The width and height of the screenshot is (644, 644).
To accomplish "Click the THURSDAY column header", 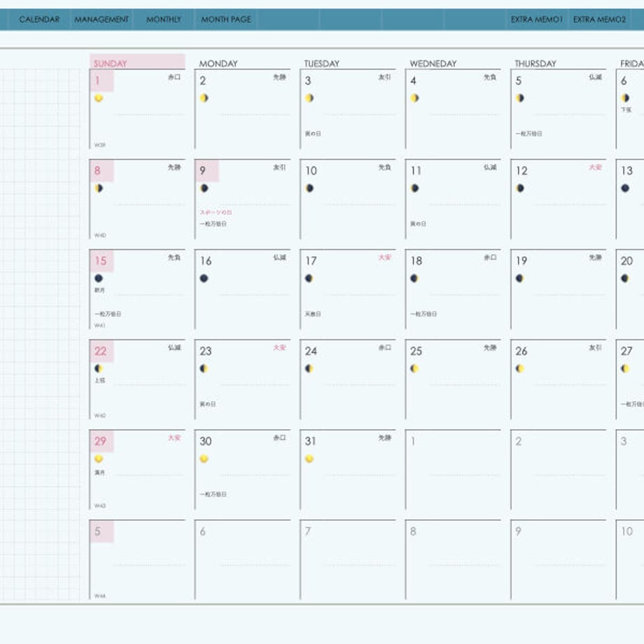I will [535, 64].
